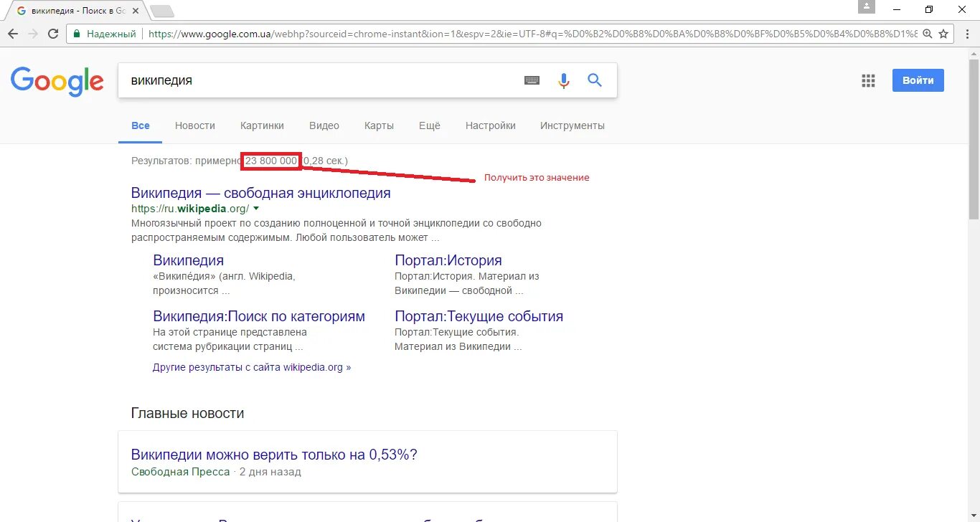Click the 'Надежный' secure label
Image resolution: width=980 pixels, height=522 pixels.
pos(111,34)
